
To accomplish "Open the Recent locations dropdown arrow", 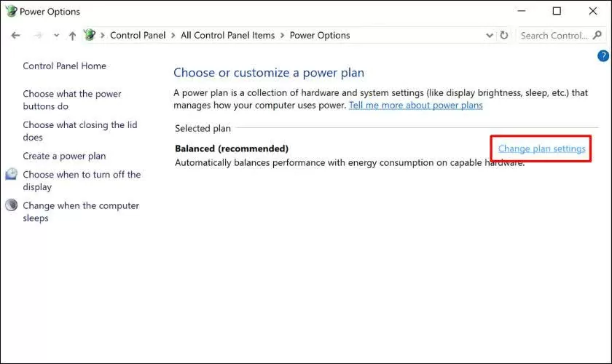I will tap(55, 36).
